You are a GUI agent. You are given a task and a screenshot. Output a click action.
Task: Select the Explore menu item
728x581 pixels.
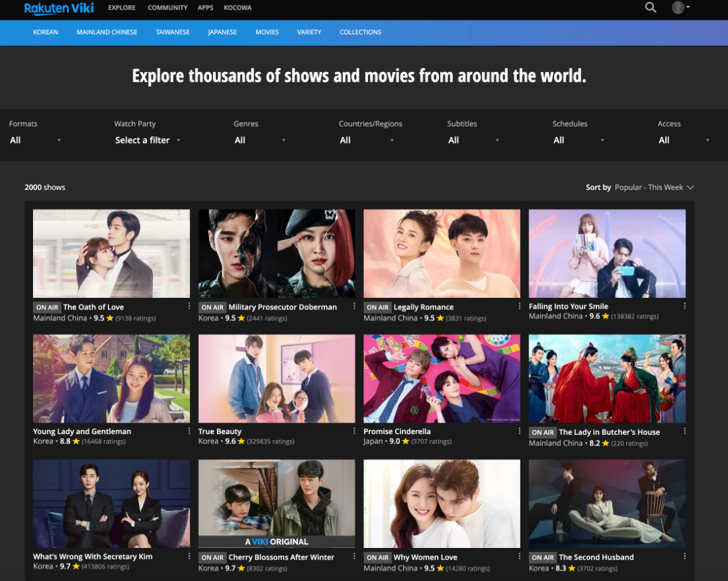[122, 8]
